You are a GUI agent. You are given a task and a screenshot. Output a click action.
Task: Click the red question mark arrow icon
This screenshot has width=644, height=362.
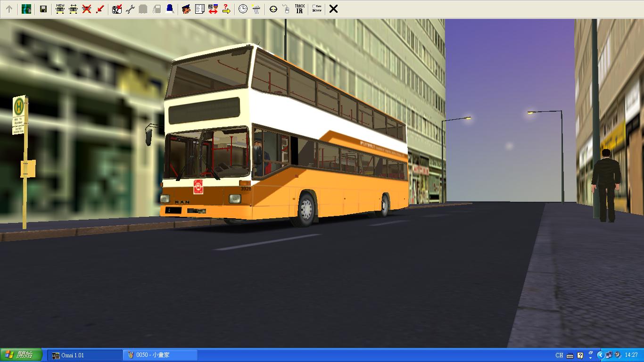(x=226, y=9)
